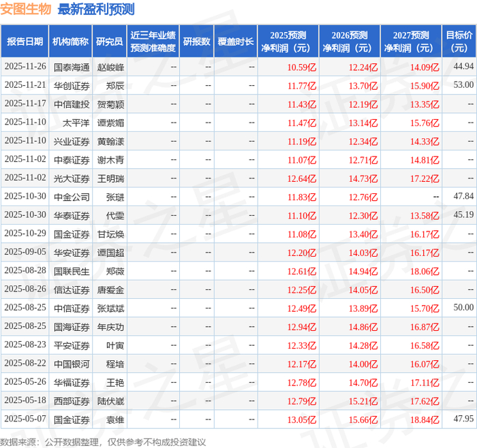Click the 17.11亿 forecast value
Screen dimensions: 477x448
point(425,383)
